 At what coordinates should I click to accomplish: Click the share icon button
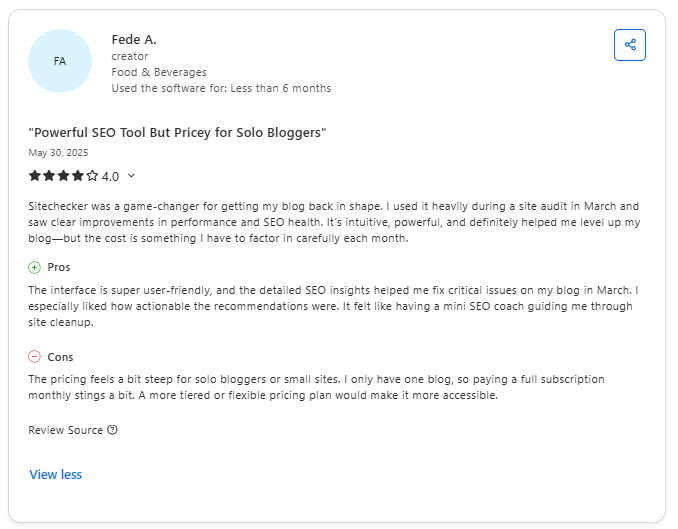(x=630, y=45)
